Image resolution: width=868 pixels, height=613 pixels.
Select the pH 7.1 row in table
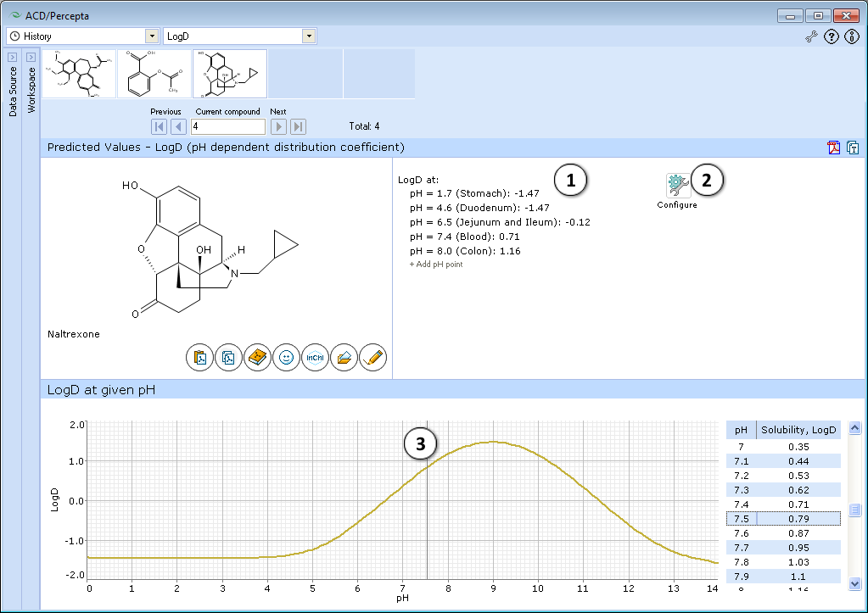tap(783, 461)
